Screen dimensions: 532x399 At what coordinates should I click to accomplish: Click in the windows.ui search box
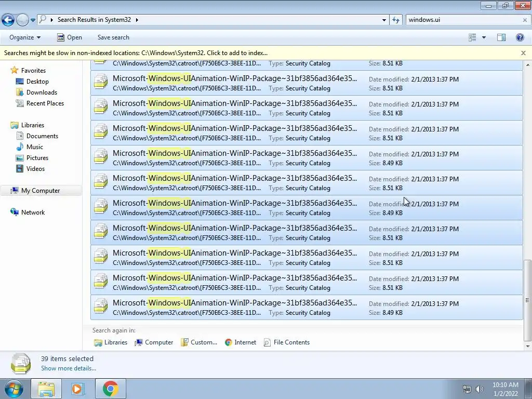point(463,20)
